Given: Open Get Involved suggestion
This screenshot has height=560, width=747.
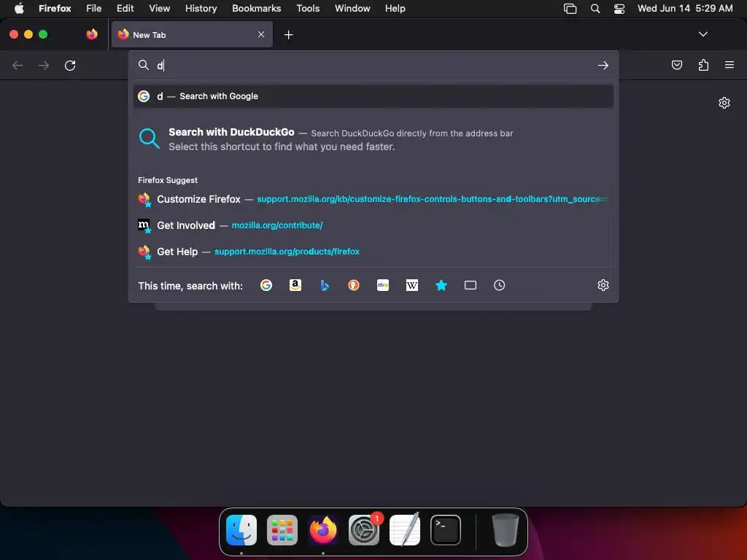Looking at the screenshot, I should click(x=373, y=225).
